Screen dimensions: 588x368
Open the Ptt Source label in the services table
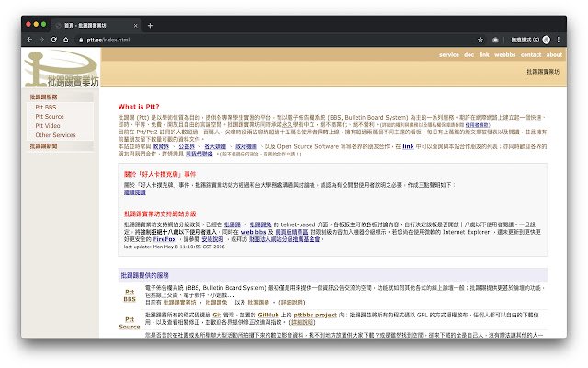pos(130,323)
